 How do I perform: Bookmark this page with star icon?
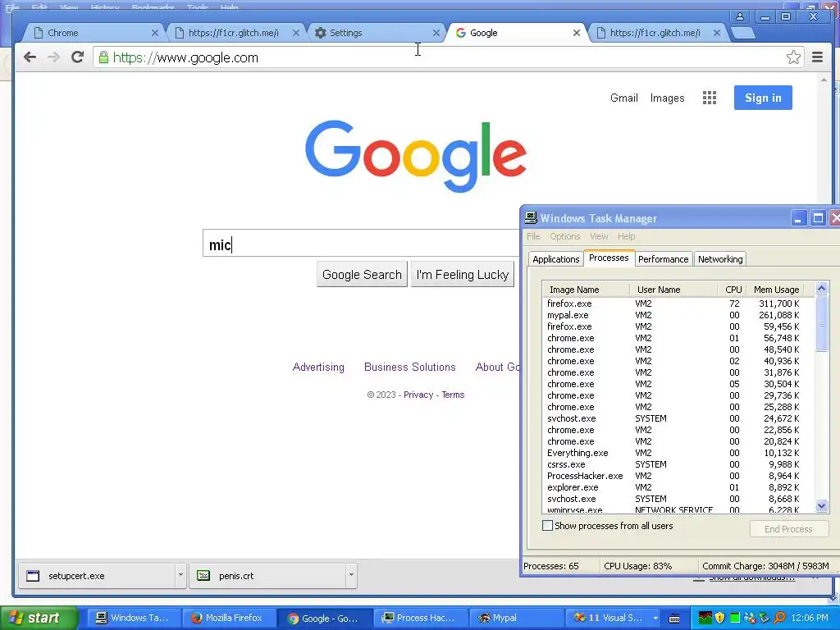[793, 57]
